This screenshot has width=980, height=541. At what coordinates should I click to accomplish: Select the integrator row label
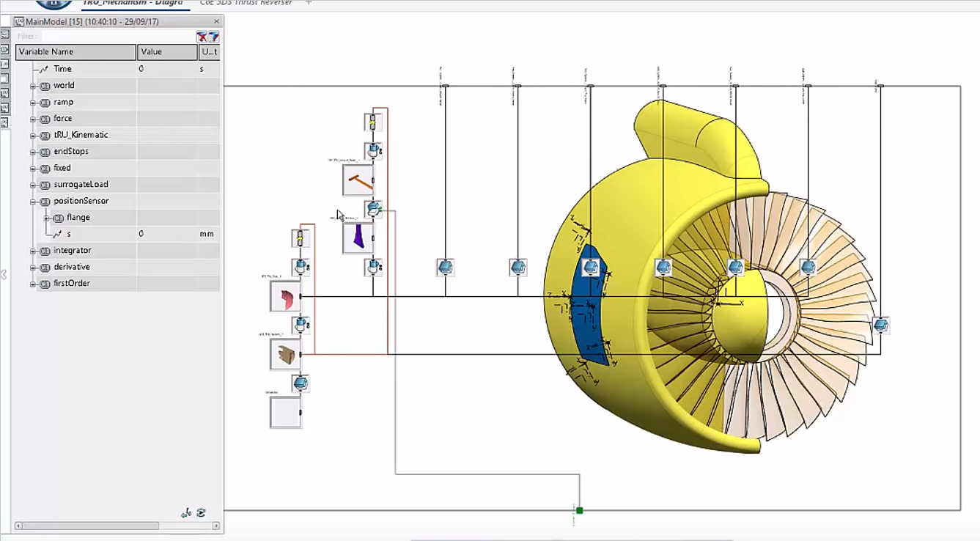72,251
